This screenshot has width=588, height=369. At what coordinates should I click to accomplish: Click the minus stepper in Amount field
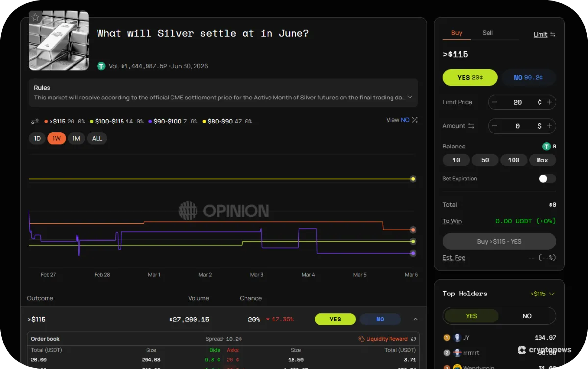pos(495,126)
